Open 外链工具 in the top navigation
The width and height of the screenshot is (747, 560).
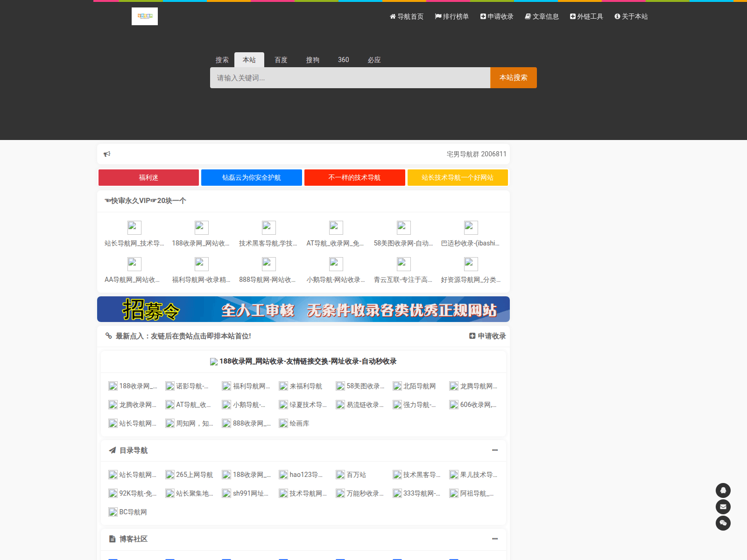click(x=586, y=16)
